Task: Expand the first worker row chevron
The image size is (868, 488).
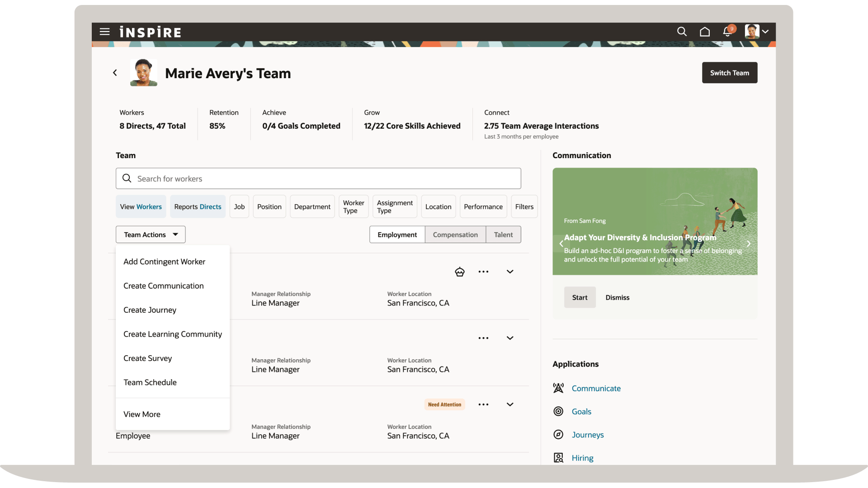Action: 509,272
